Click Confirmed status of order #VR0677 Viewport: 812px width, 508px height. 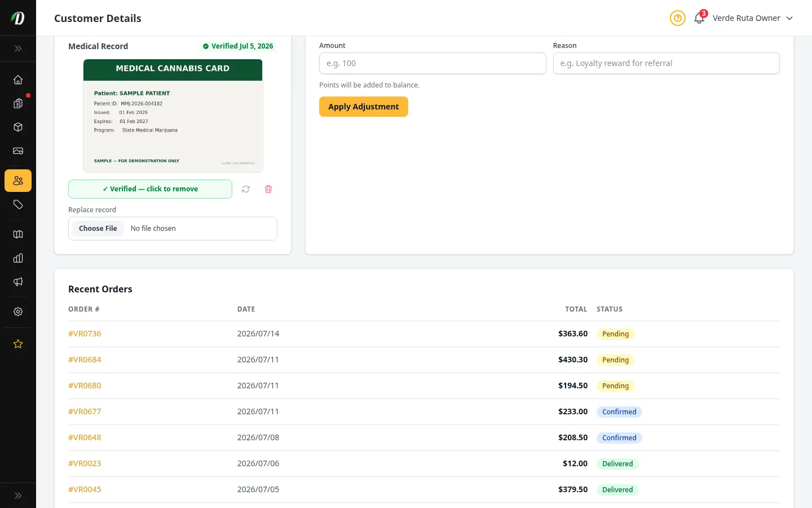619,412
